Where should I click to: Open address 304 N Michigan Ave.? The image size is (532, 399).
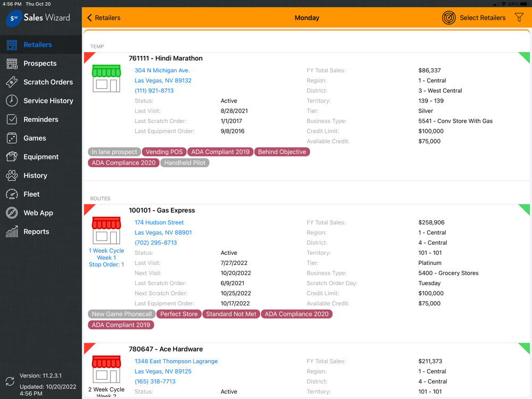tap(162, 70)
